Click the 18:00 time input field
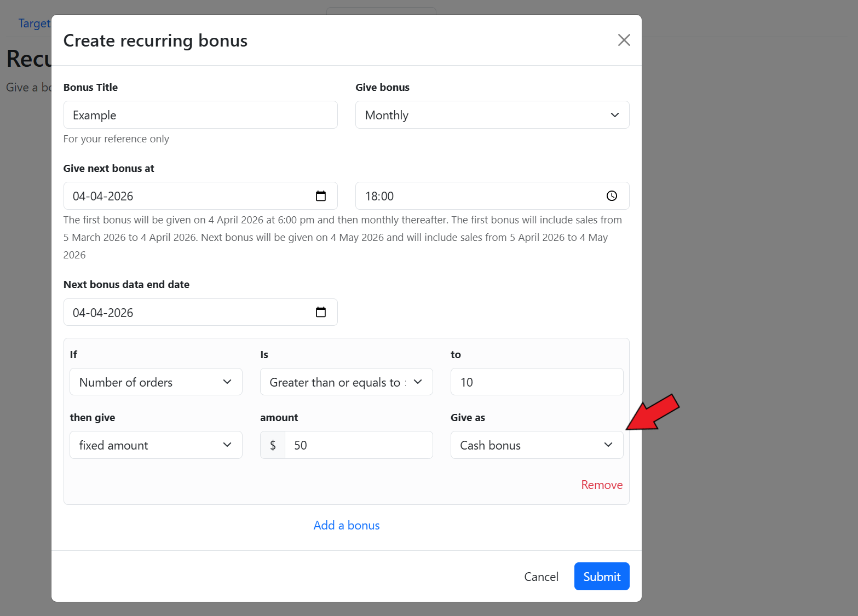Image resolution: width=858 pixels, height=616 pixels. click(x=476, y=196)
